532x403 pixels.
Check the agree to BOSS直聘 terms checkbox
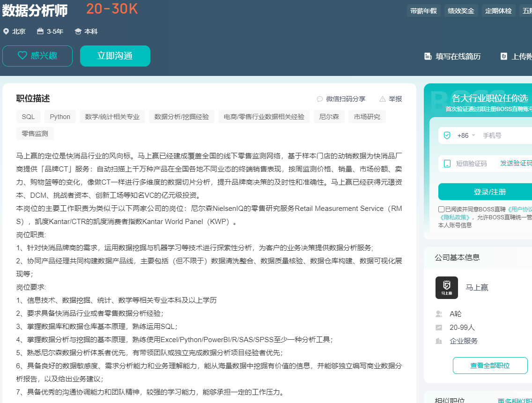click(x=442, y=209)
